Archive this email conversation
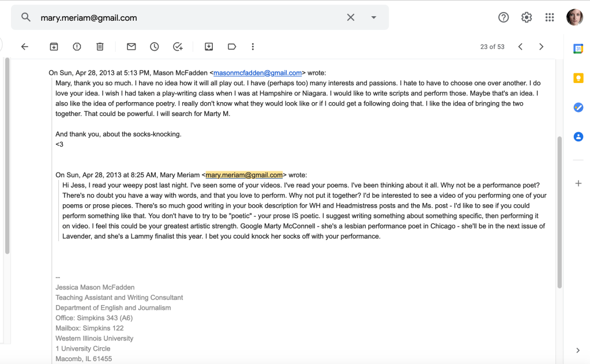The image size is (590, 364). (54, 47)
